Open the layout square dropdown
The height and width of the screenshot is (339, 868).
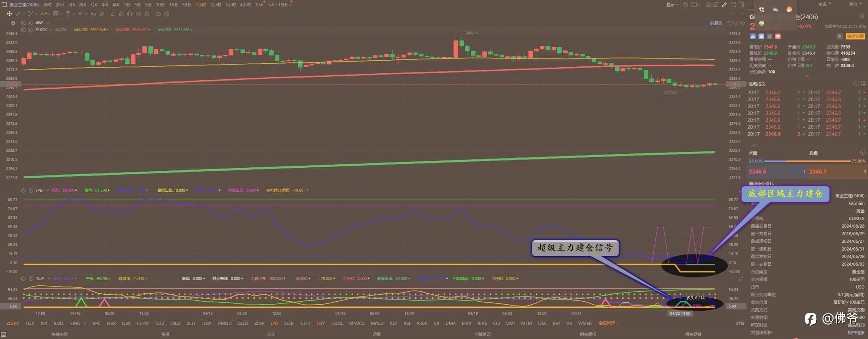point(696,5)
